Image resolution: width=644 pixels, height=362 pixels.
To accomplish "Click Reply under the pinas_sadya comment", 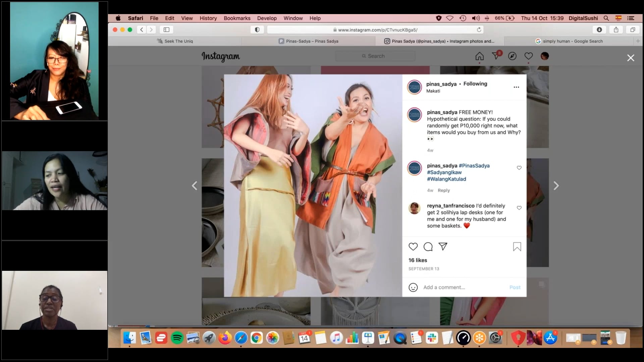I will [x=443, y=190].
